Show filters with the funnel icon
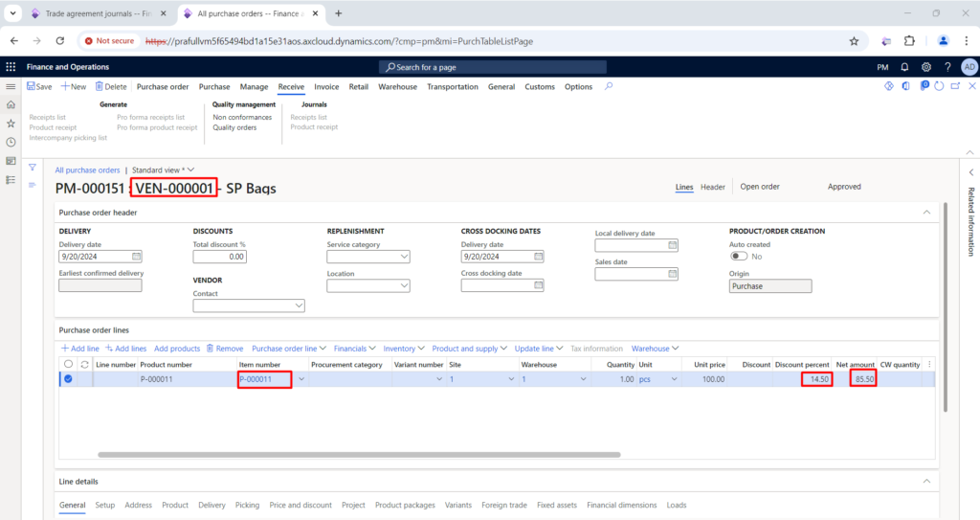 pyautogui.click(x=32, y=168)
